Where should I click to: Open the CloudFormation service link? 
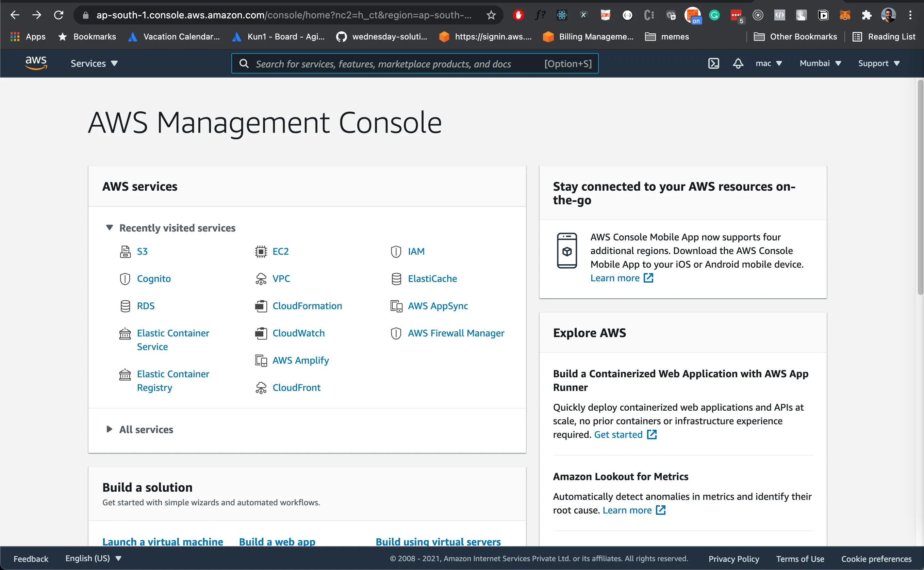tap(307, 306)
